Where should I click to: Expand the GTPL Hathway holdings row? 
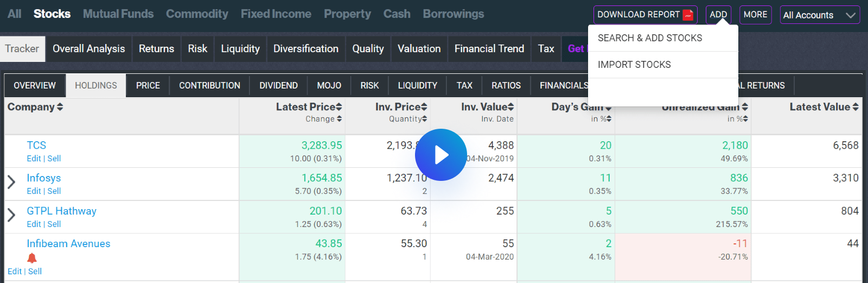pos(11,215)
